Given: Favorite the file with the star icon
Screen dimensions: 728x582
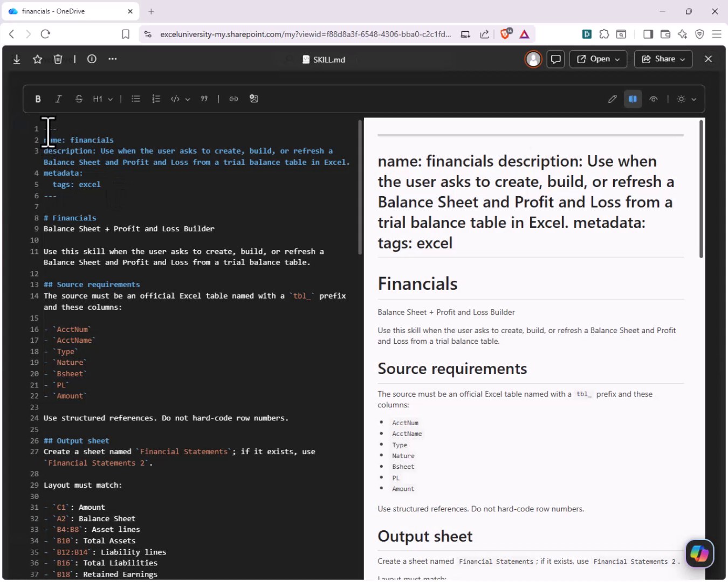Looking at the screenshot, I should pos(37,59).
